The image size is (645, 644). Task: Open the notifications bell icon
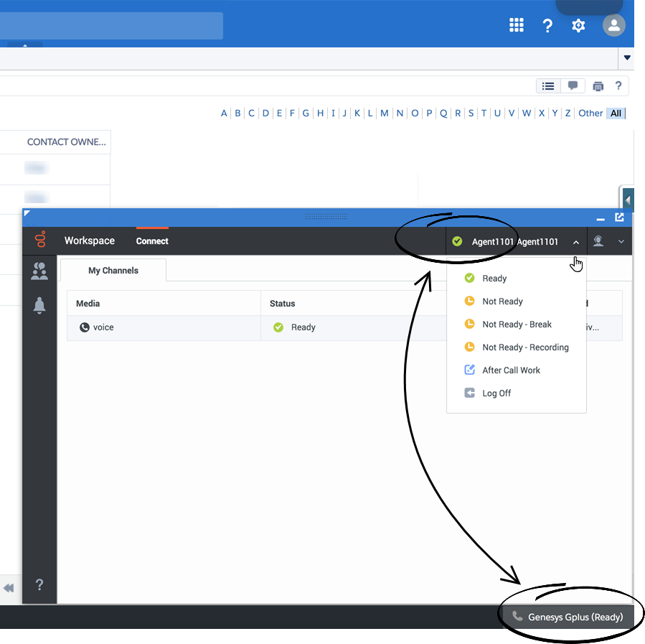point(39,306)
